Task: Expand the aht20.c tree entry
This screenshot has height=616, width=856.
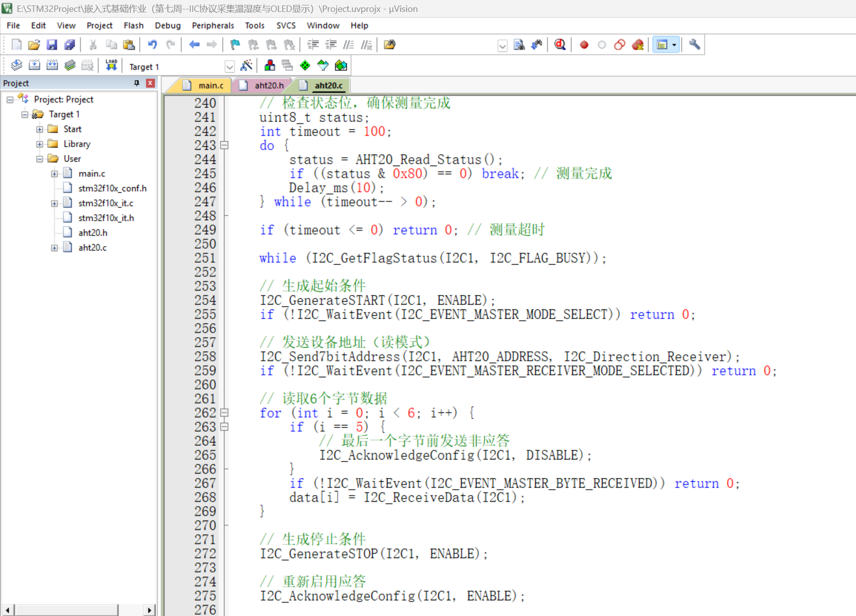Action: pos(54,248)
